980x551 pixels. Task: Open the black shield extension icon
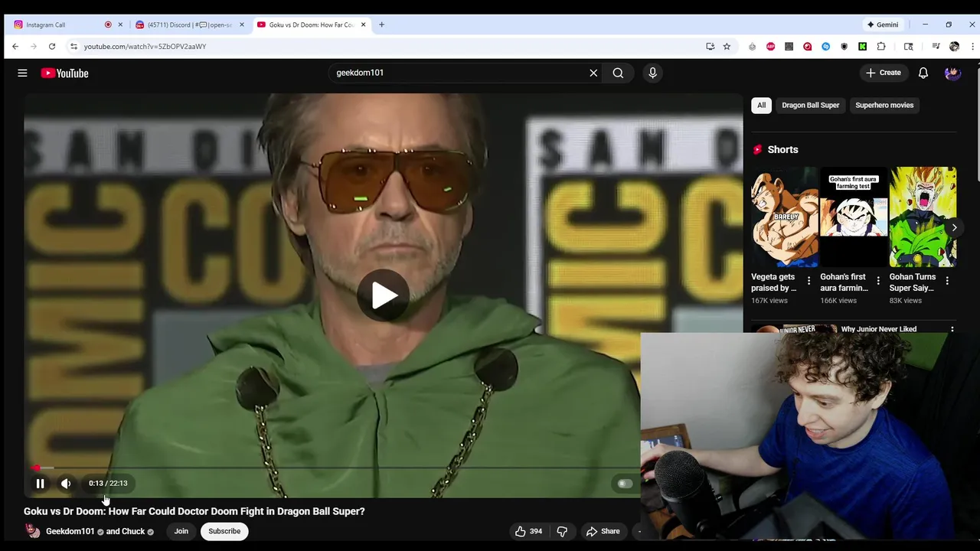[844, 47]
